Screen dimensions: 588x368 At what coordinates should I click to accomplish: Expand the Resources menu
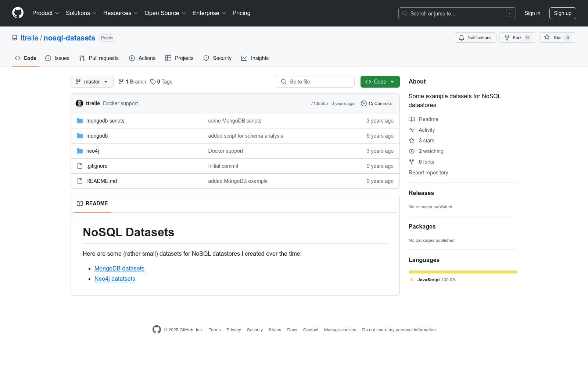pos(121,13)
